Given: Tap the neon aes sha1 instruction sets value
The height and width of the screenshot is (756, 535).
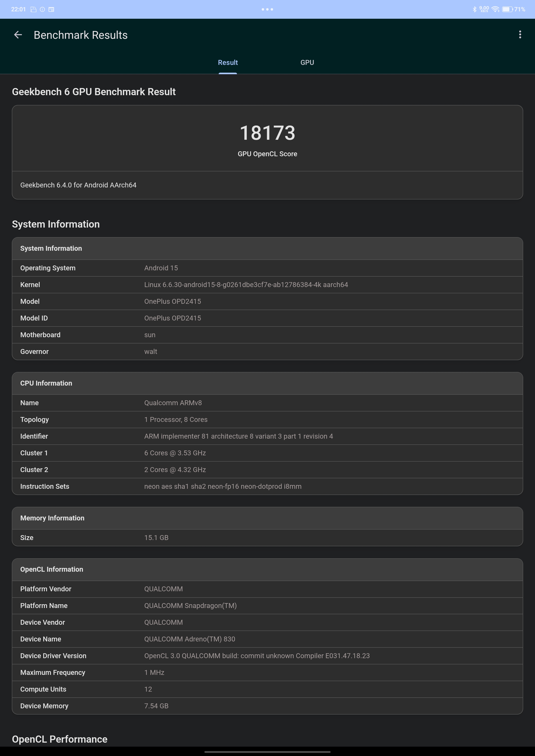Looking at the screenshot, I should click(223, 487).
